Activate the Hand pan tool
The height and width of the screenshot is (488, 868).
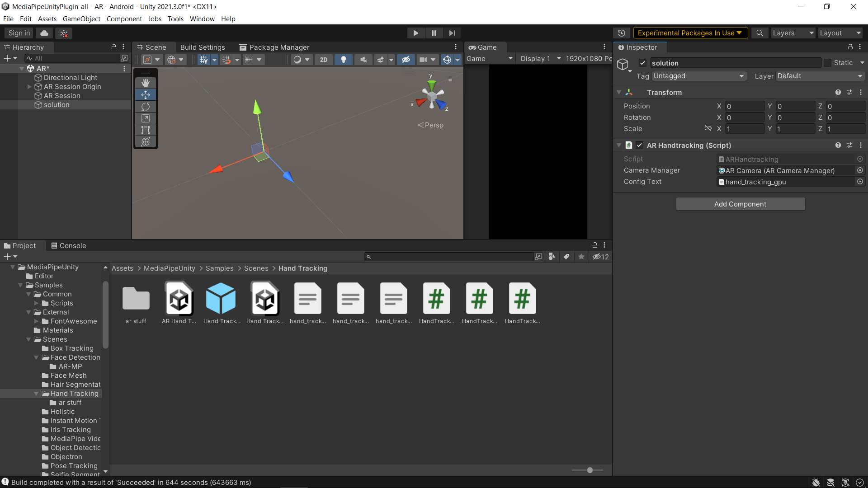tap(146, 83)
